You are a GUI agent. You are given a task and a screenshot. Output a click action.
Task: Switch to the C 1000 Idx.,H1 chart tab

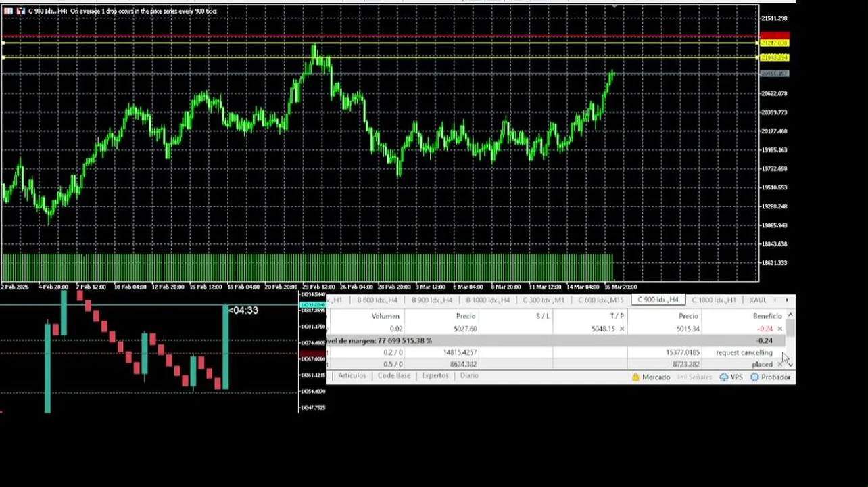[x=714, y=300]
